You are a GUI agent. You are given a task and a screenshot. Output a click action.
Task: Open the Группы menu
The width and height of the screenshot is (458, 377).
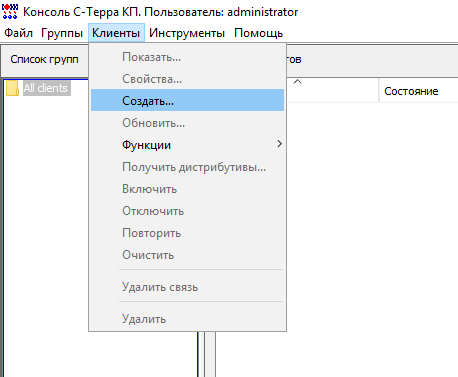(x=62, y=33)
